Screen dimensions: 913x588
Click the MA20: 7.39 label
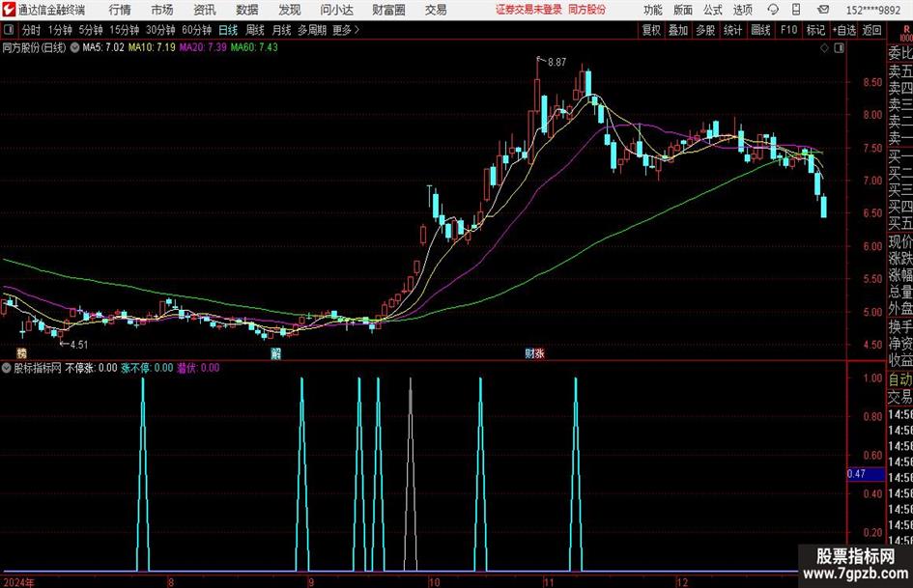203,47
